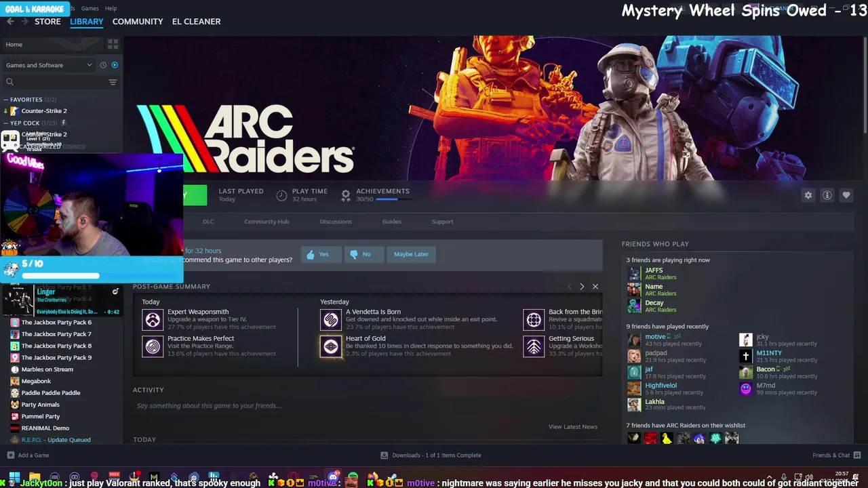
Task: Click the thumbs up Yes button
Action: [321, 254]
